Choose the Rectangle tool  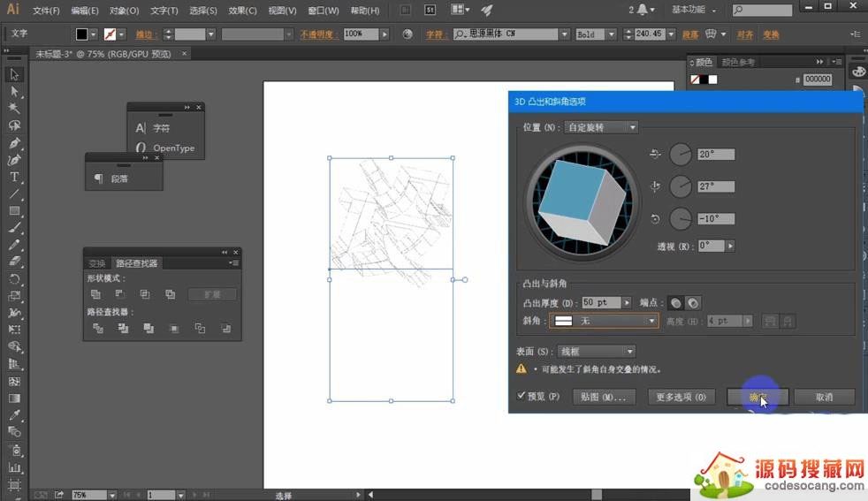click(x=14, y=211)
